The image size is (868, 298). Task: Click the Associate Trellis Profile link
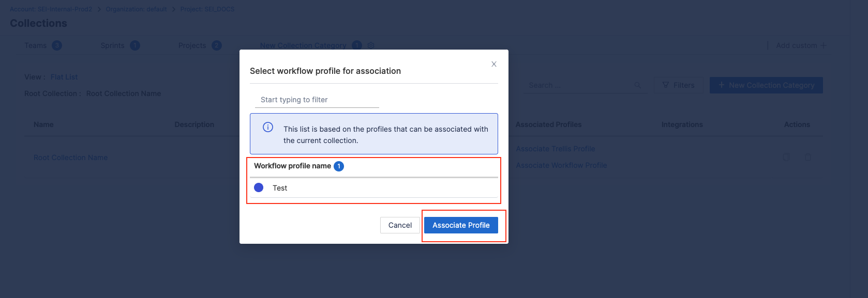click(x=556, y=149)
